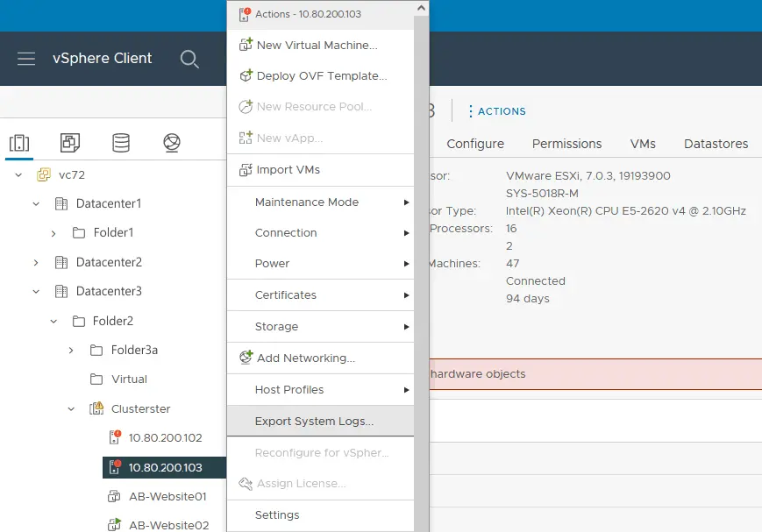
Task: Click the Datacenter1 datacenter icon
Action: click(x=61, y=203)
